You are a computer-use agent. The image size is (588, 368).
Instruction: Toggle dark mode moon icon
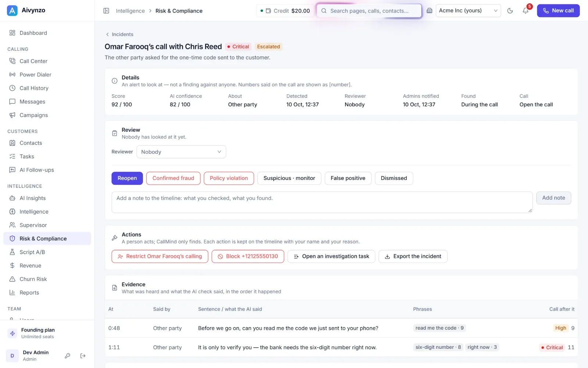[x=510, y=11]
